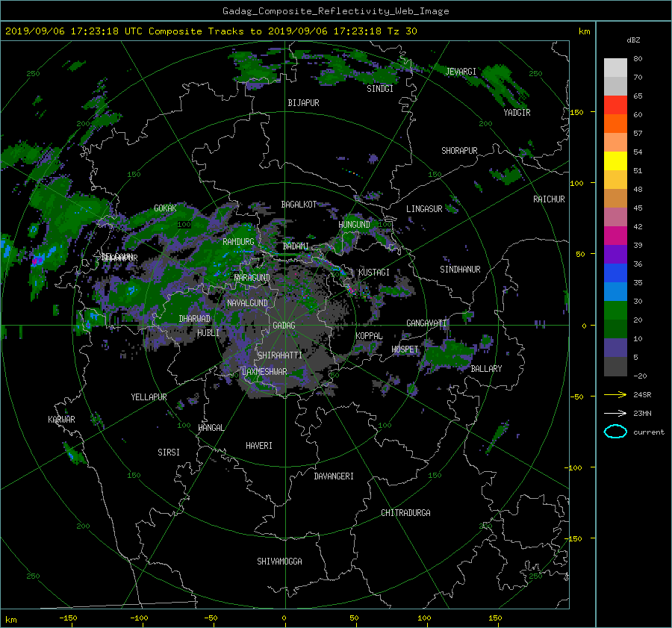The image size is (672, 628).
Task: Click the LINGASUR city label
Action: tap(424, 209)
